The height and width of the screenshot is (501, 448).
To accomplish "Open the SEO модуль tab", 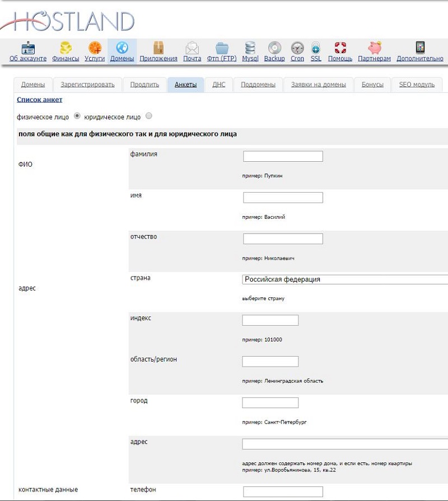I will point(417,85).
